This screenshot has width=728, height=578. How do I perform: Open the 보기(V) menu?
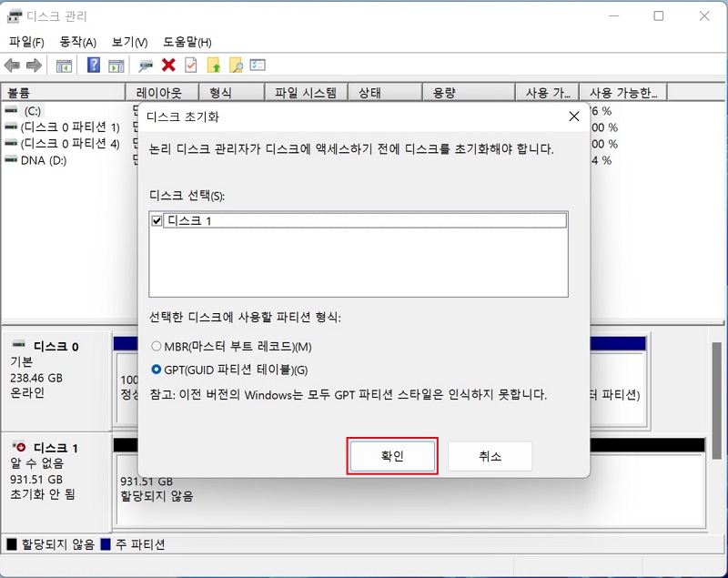click(128, 42)
